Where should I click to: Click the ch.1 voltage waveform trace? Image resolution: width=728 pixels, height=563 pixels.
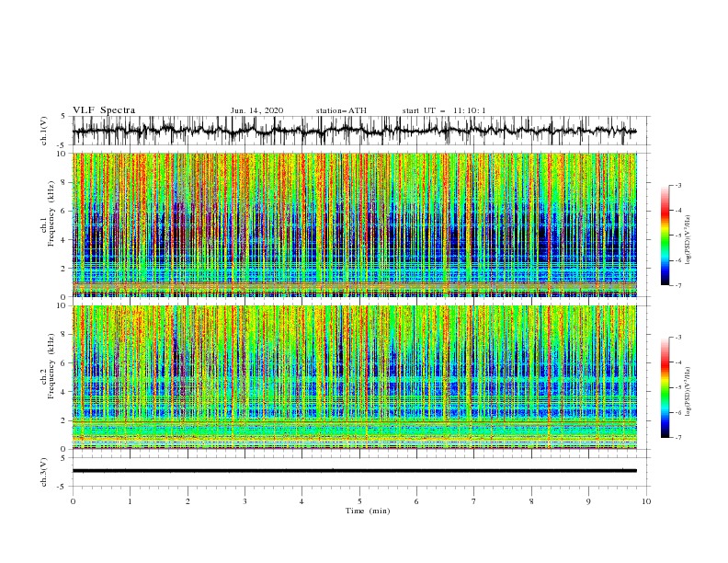point(354,131)
